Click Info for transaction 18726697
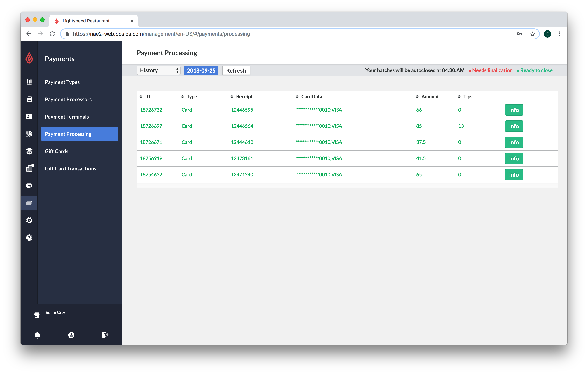588x374 pixels. pyautogui.click(x=514, y=126)
